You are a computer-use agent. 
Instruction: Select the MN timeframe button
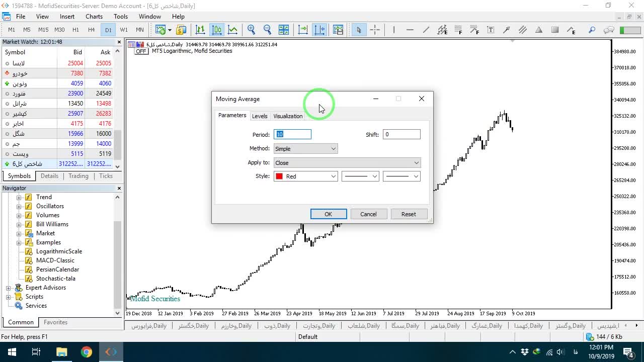coord(139,30)
